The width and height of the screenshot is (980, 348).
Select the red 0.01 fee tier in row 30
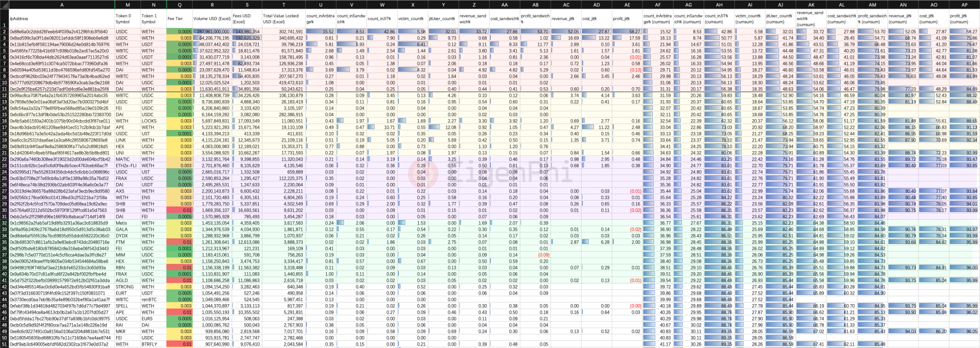click(180, 210)
